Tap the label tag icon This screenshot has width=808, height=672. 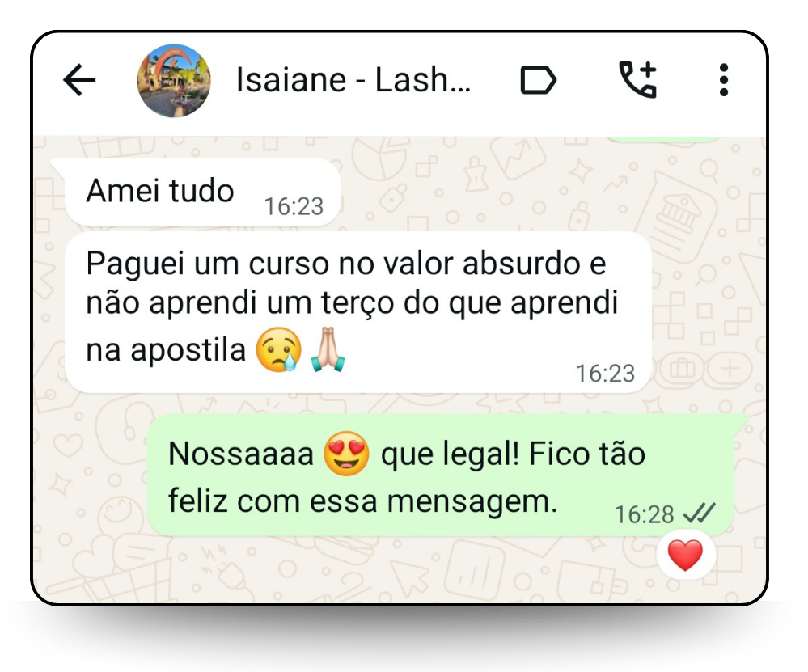538,80
